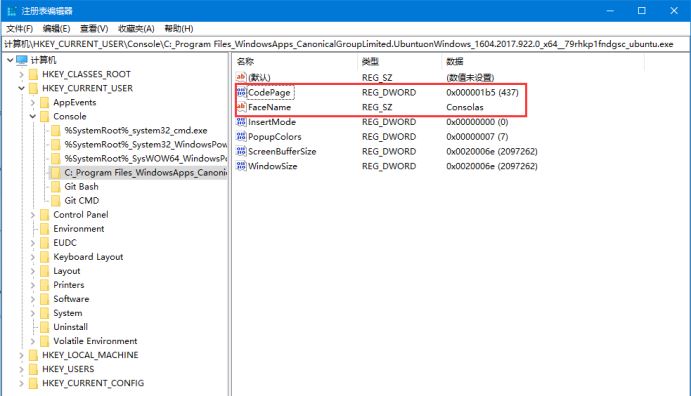Select the WindowSize value name
This screenshot has width=691, height=396.
click(272, 166)
